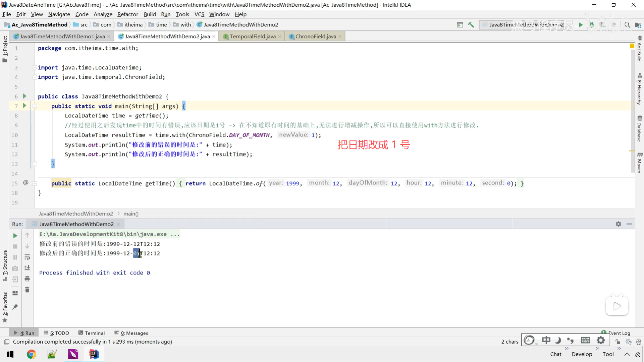Image resolution: width=644 pixels, height=362 pixels.
Task: Open Search Everywhere magnifier icon
Action: point(627,24)
